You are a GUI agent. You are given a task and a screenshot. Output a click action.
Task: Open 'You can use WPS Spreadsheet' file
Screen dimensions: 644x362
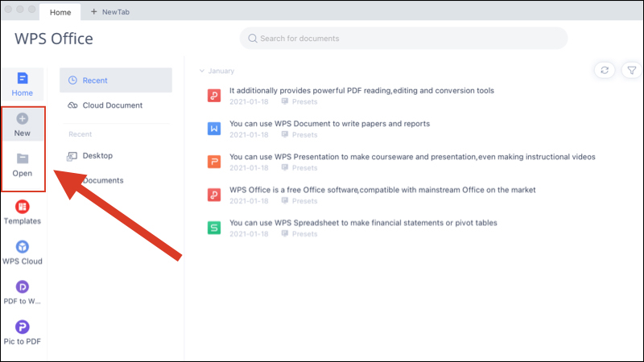coord(363,223)
